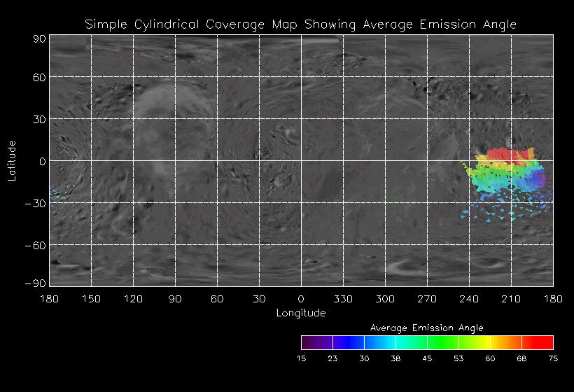
Task: Click the green coverage band on the map
Action: pos(490,178)
